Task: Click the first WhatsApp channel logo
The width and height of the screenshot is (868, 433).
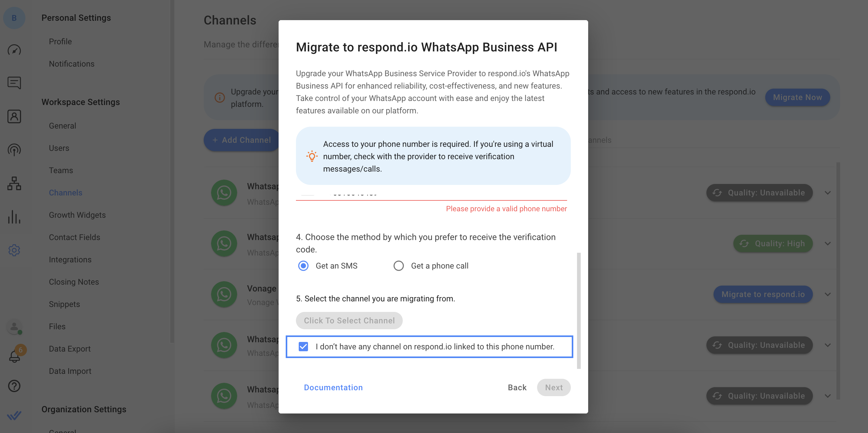Action: (x=224, y=193)
